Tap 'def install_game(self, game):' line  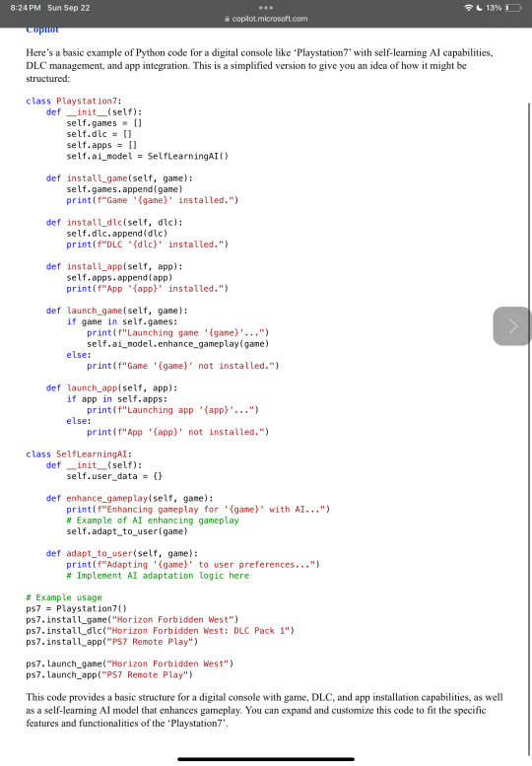[x=119, y=178]
